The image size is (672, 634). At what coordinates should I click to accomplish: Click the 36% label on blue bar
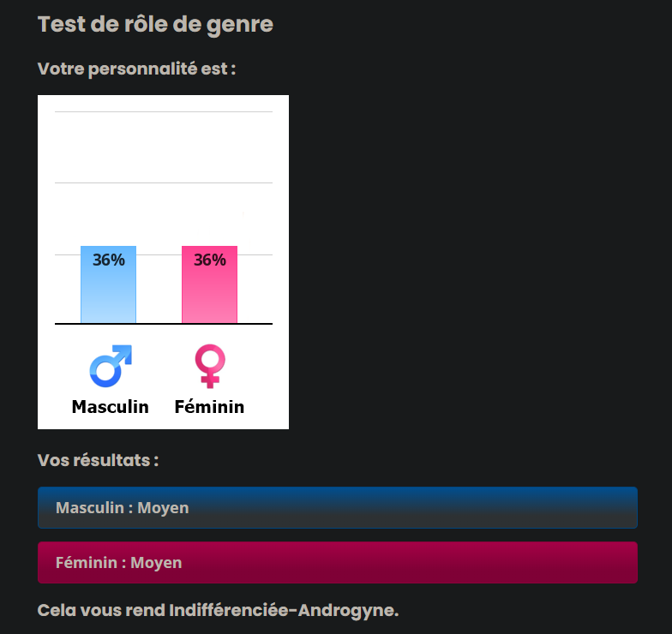109,260
